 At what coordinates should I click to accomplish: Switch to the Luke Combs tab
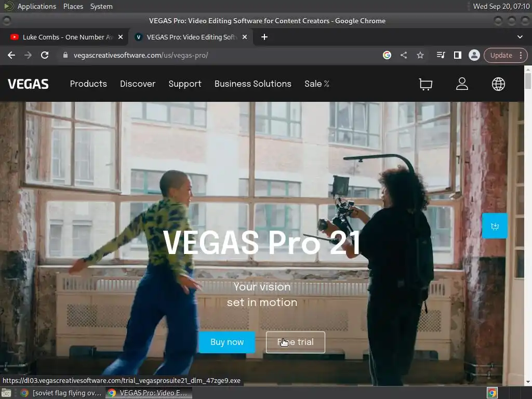tap(64, 37)
